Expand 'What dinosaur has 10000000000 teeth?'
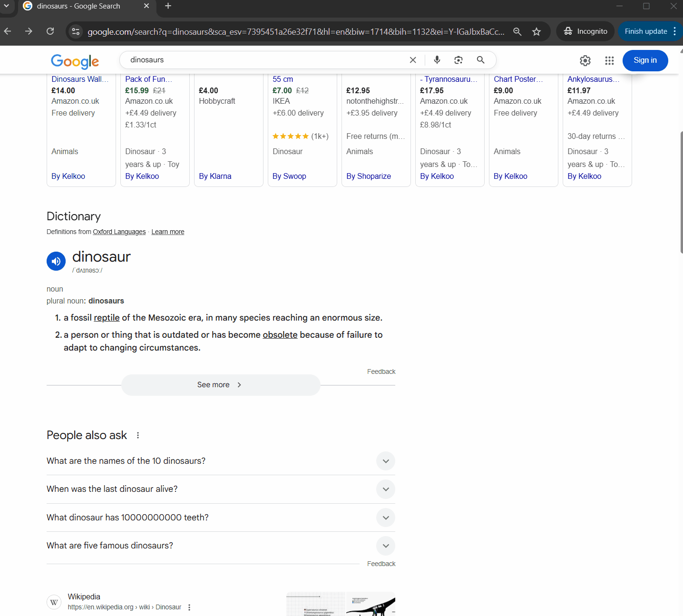Screen dimensions: 683x616 (385, 518)
